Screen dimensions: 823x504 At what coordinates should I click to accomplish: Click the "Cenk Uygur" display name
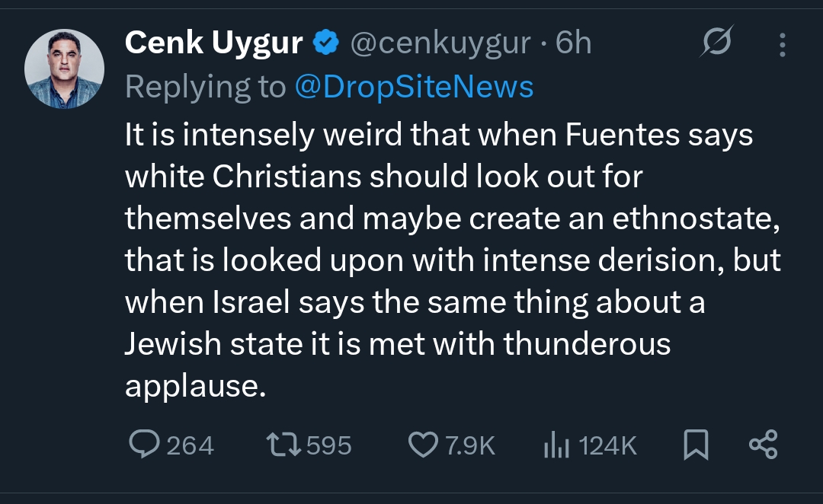tap(213, 44)
